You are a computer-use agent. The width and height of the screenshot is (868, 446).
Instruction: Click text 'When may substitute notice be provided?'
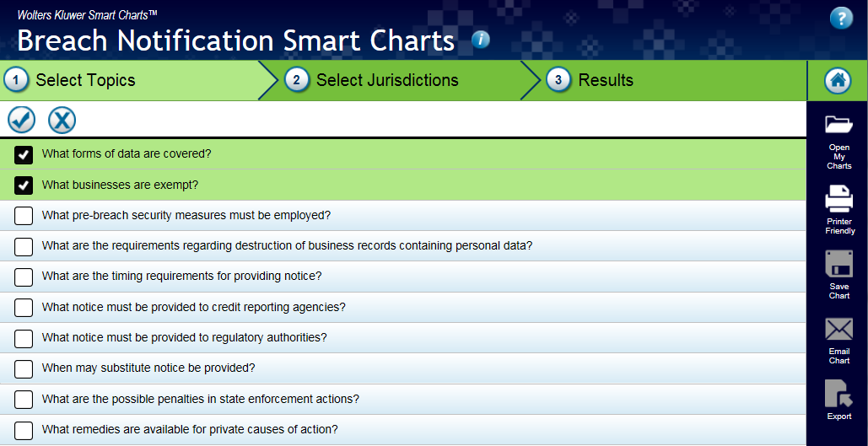tap(148, 368)
